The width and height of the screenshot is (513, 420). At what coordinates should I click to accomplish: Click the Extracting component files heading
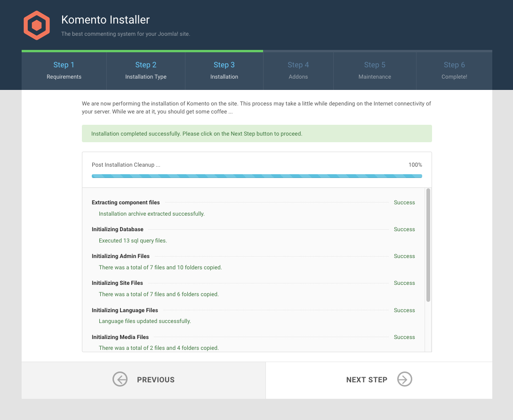126,202
